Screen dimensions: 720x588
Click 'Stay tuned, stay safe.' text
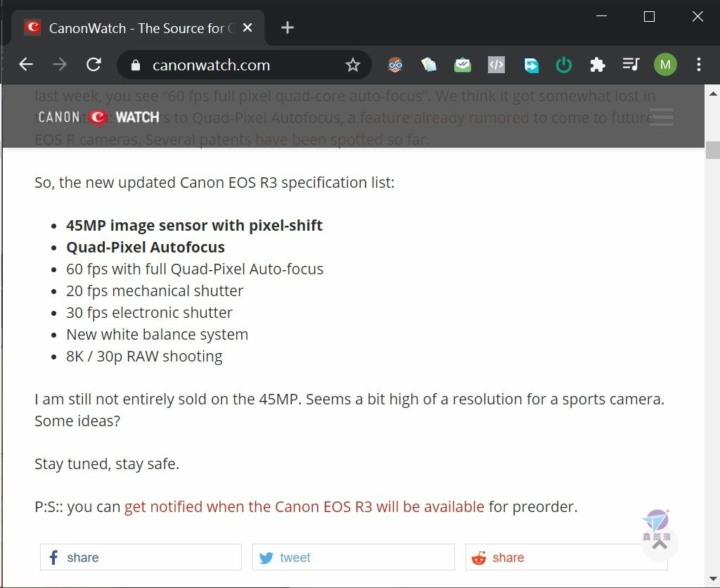pyautogui.click(x=107, y=464)
